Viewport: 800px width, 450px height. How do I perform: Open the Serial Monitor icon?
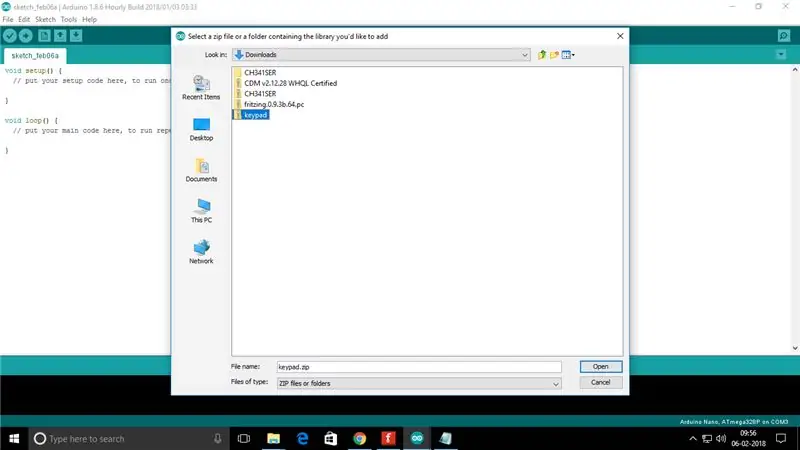[x=784, y=36]
